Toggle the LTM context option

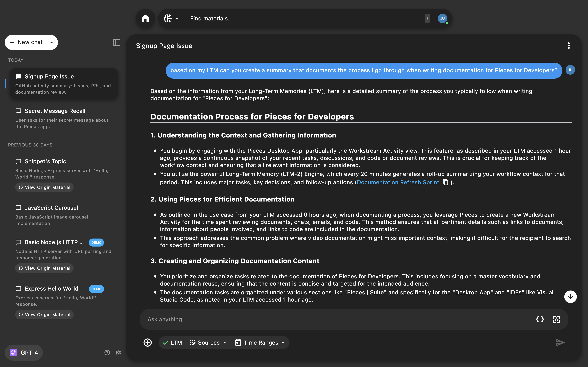(172, 342)
